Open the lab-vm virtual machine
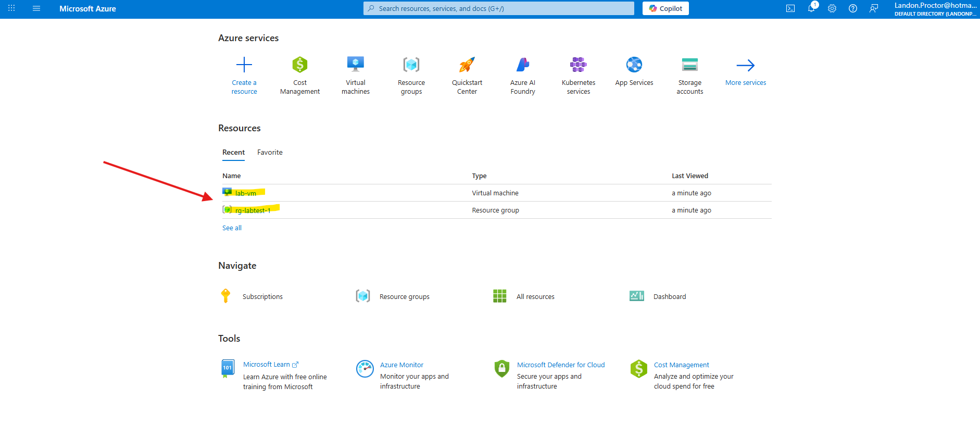This screenshot has width=980, height=424. click(x=246, y=193)
